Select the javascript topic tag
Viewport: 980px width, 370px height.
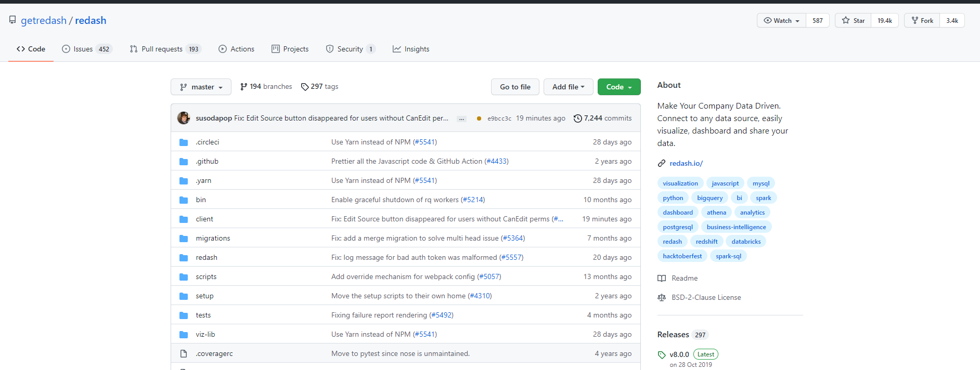point(725,183)
